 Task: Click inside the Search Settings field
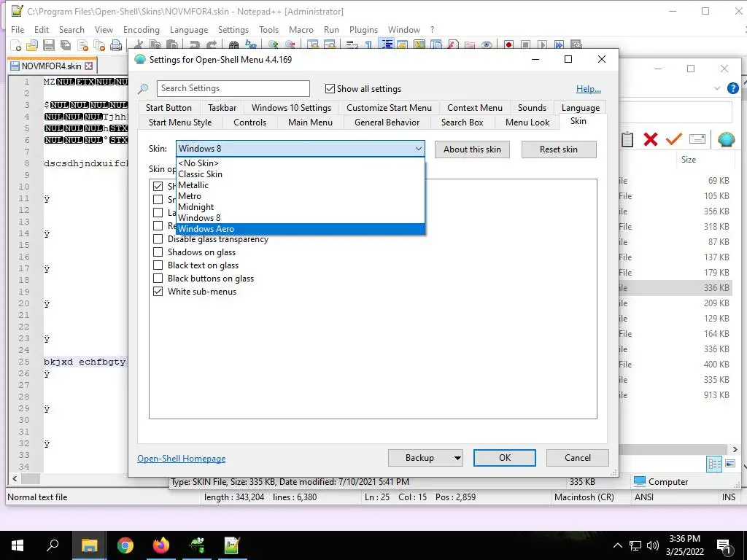233,88
